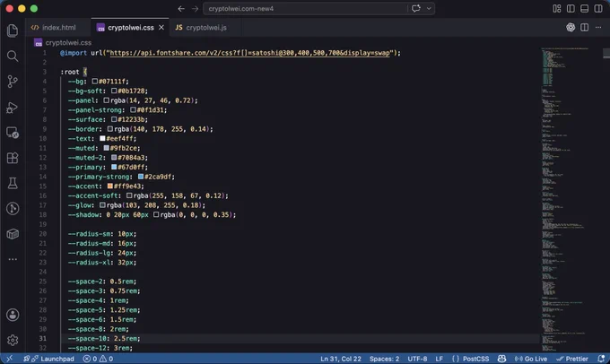Open color picker for --muted-2 #7084a3 swatch
This screenshot has height=364, width=610.
[114, 158]
